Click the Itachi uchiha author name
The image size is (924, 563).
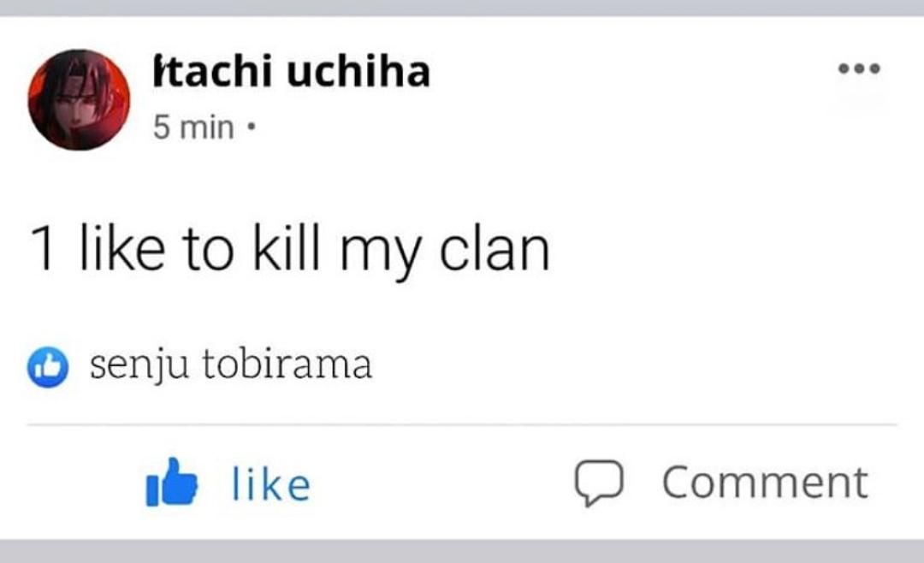coord(291,73)
